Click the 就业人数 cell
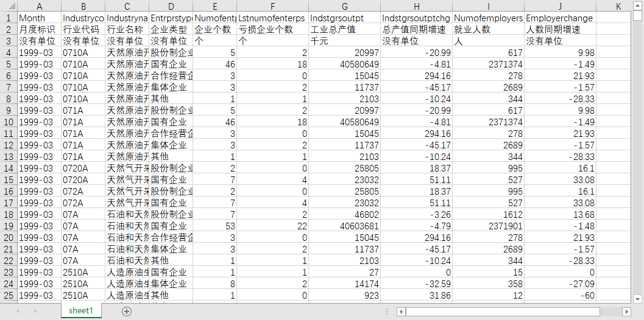The height and width of the screenshot is (320, 644). point(489,30)
